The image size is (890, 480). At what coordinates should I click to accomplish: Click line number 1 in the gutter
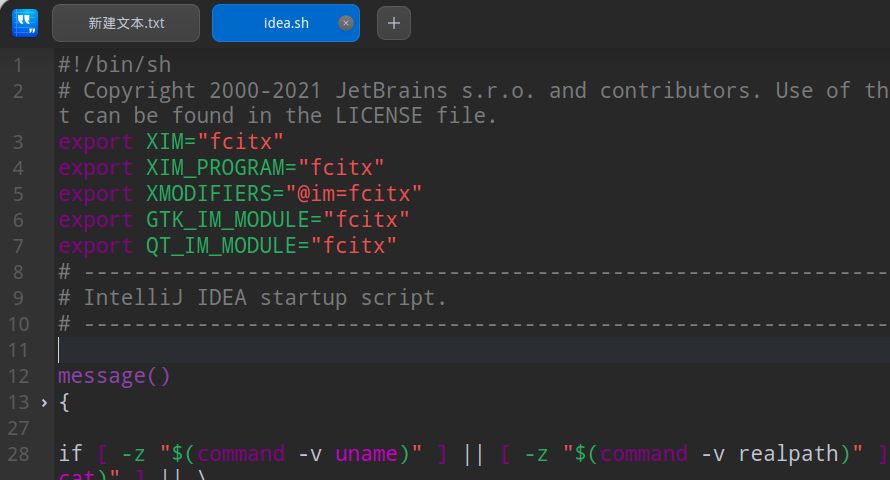17,65
